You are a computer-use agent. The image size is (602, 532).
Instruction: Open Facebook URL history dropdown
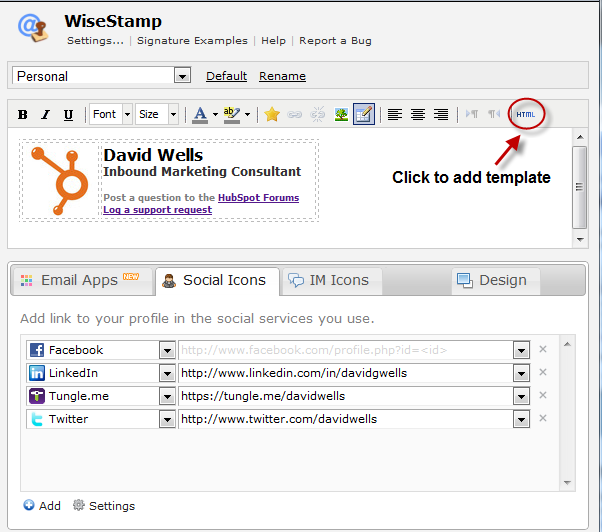[521, 350]
